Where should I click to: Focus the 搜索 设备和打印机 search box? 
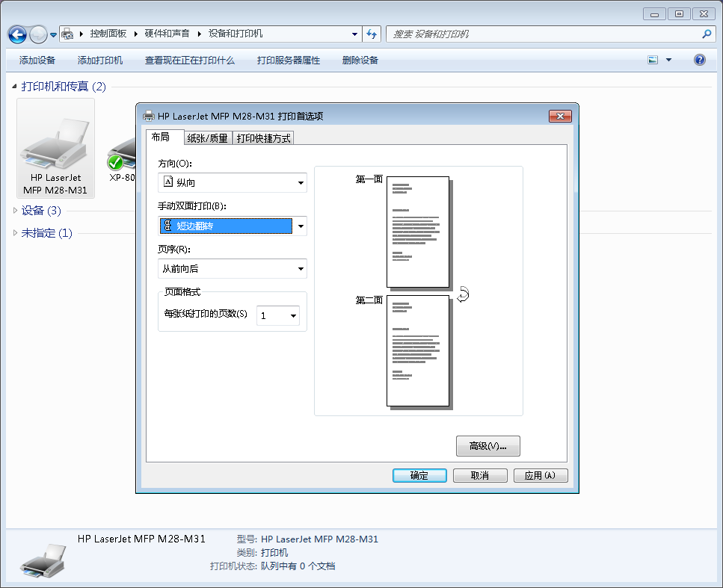(544, 34)
